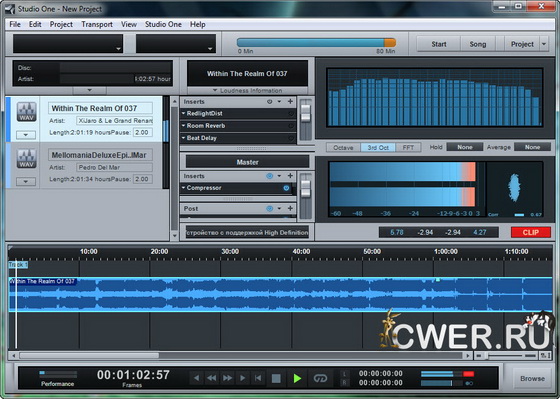Toggle activate-all power on Master Inserts header

270,176
